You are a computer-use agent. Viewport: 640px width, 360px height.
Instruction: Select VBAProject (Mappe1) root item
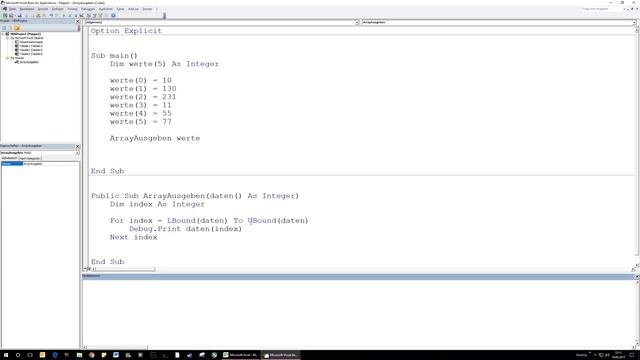pos(25,34)
